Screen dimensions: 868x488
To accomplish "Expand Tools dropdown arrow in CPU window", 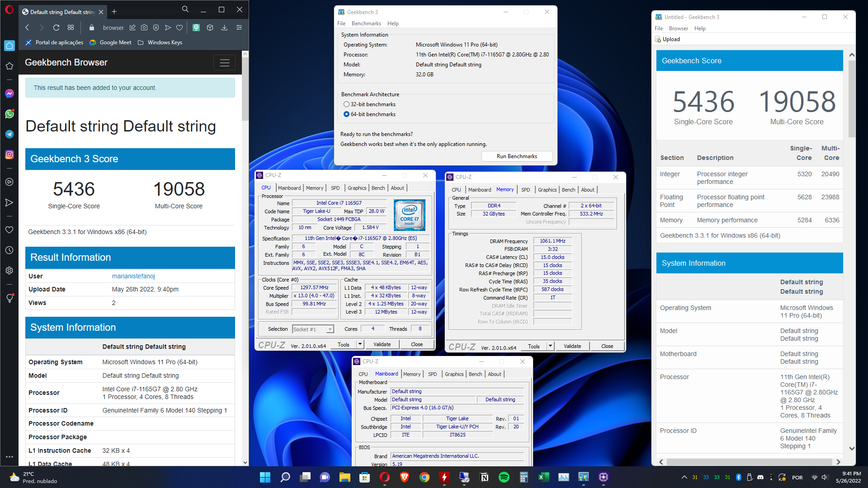I will click(360, 344).
